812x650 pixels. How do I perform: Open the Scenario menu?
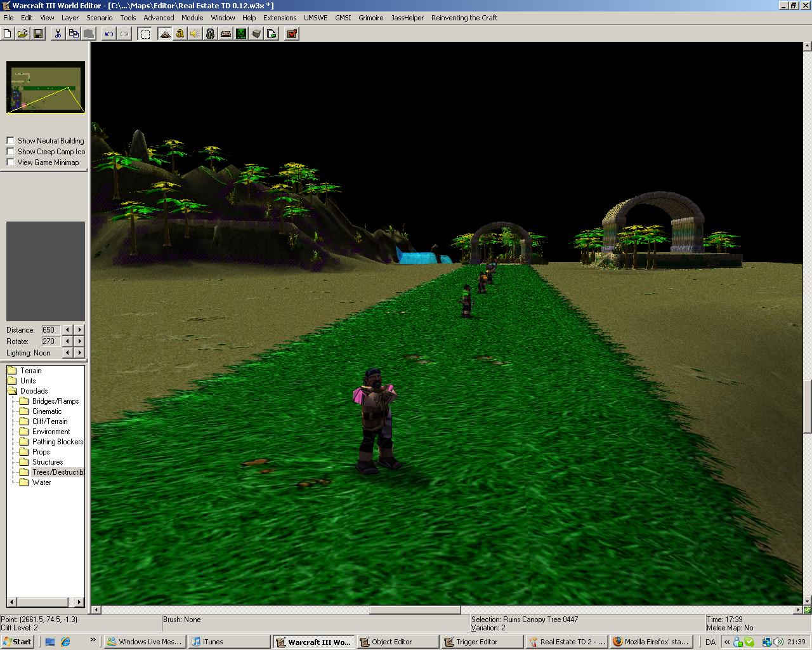click(100, 18)
